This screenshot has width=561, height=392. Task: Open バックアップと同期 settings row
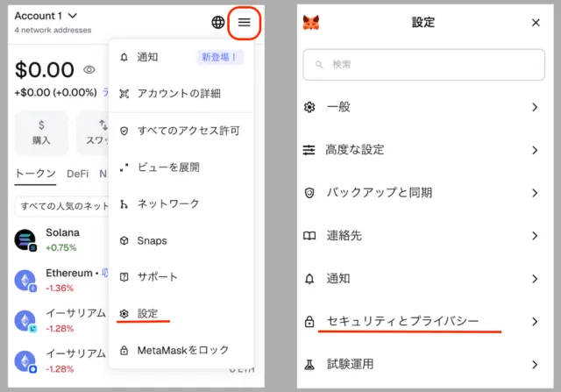(x=423, y=193)
